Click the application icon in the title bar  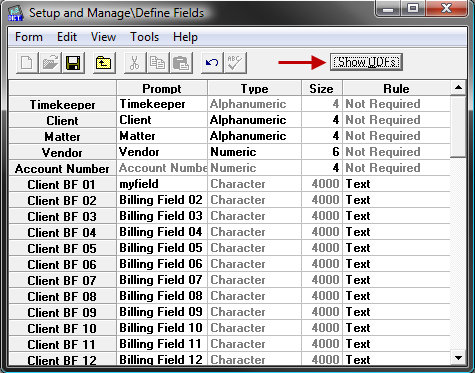coord(15,13)
